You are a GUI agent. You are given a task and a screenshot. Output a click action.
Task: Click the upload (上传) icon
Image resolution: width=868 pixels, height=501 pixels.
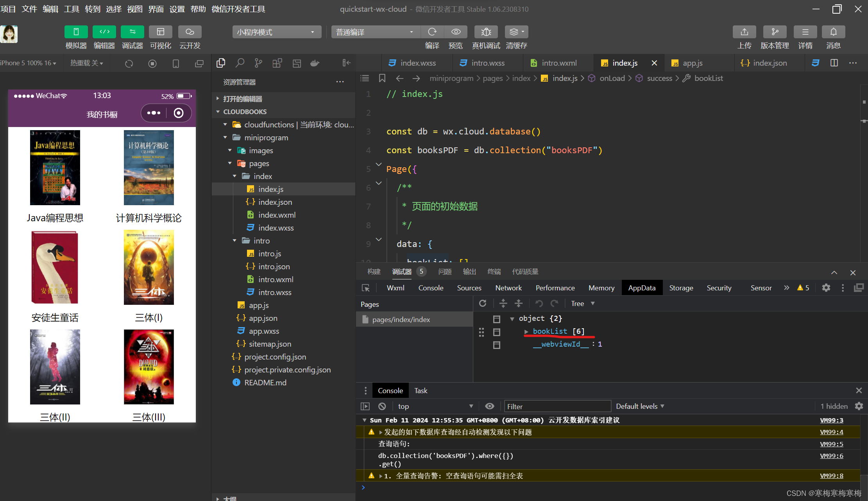744,32
